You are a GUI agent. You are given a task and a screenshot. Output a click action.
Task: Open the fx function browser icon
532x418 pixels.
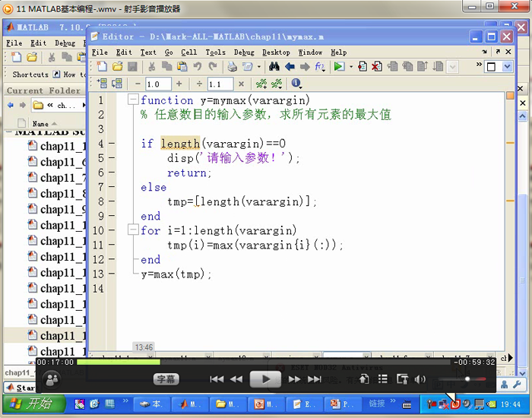[320, 66]
